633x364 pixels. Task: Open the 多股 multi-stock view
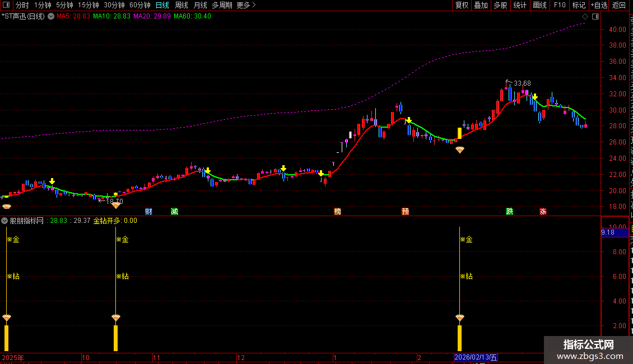tap(501, 5)
